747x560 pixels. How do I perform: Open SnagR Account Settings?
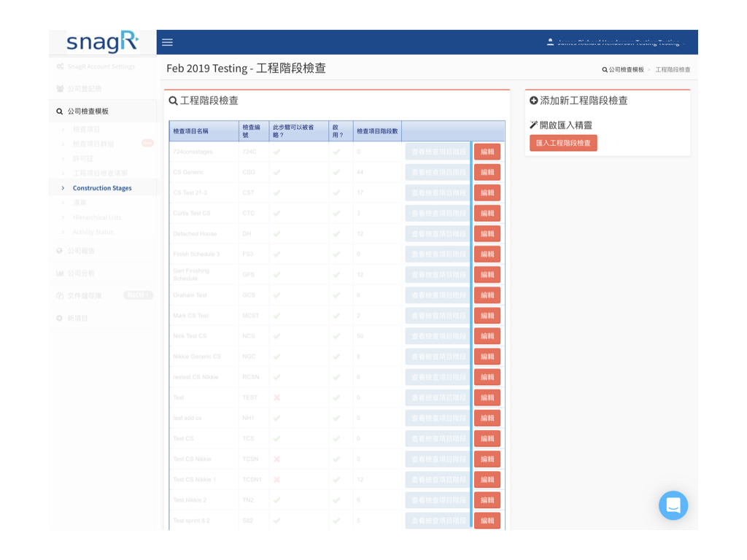(101, 66)
